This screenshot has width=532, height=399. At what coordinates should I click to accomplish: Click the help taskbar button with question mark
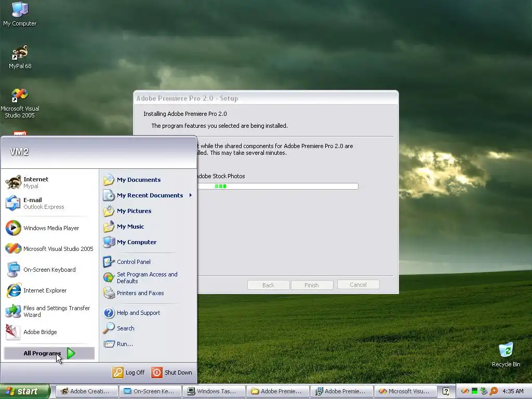[x=446, y=391]
